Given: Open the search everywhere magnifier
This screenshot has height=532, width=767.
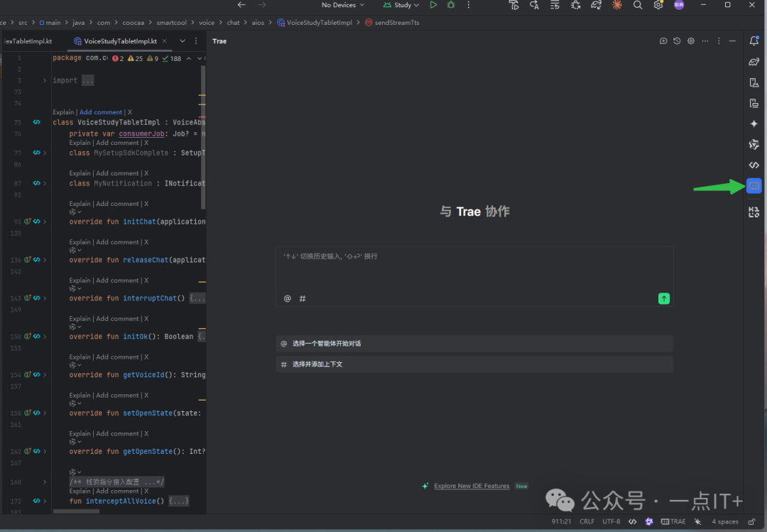Looking at the screenshot, I should [x=637, y=5].
